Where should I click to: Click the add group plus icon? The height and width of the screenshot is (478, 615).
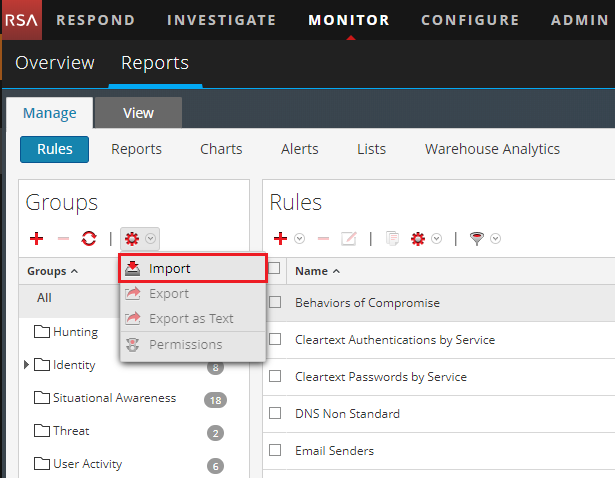[x=37, y=239]
